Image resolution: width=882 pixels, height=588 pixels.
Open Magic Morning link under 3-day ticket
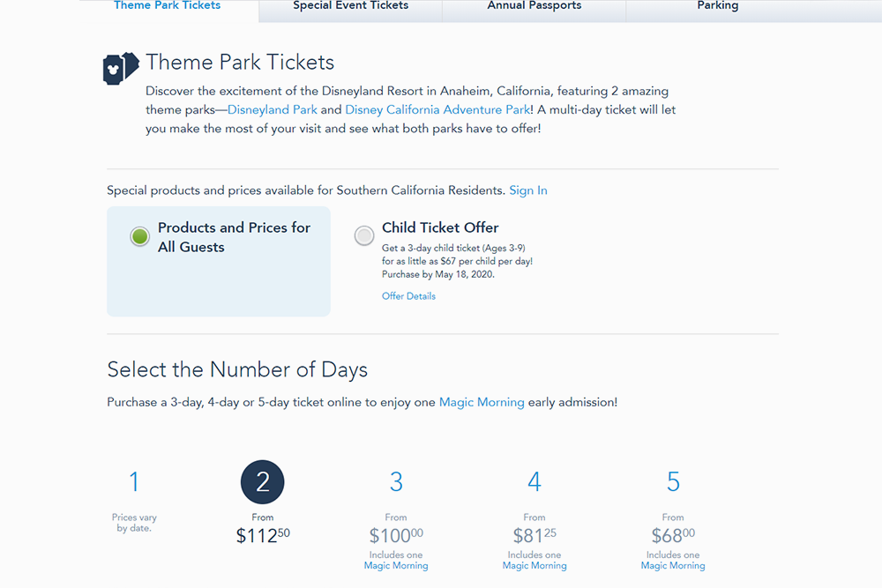pos(396,565)
